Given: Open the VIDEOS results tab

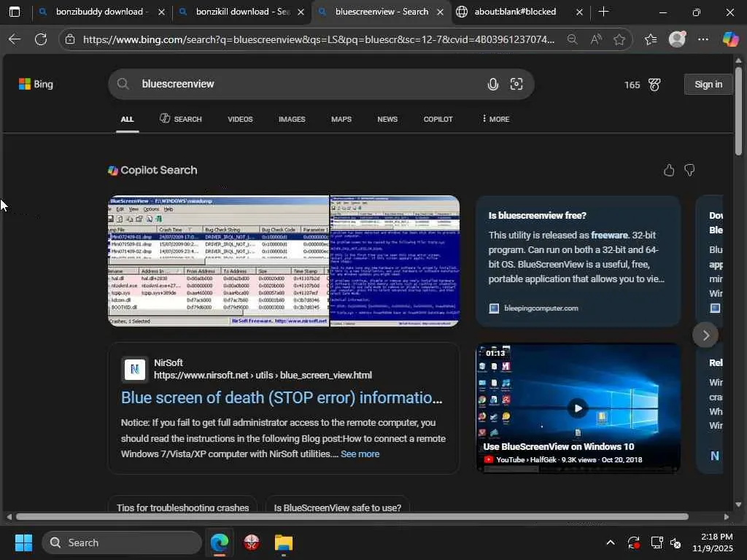Looking at the screenshot, I should [x=240, y=119].
